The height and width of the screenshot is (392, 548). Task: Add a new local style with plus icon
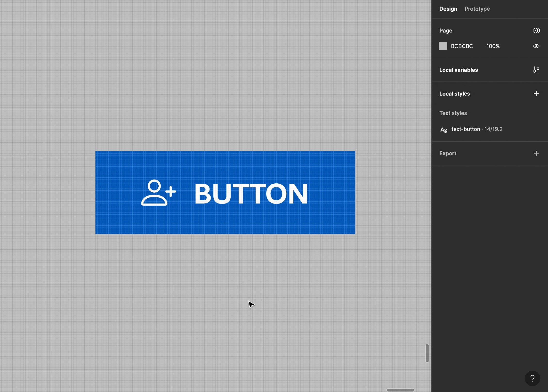tap(536, 94)
